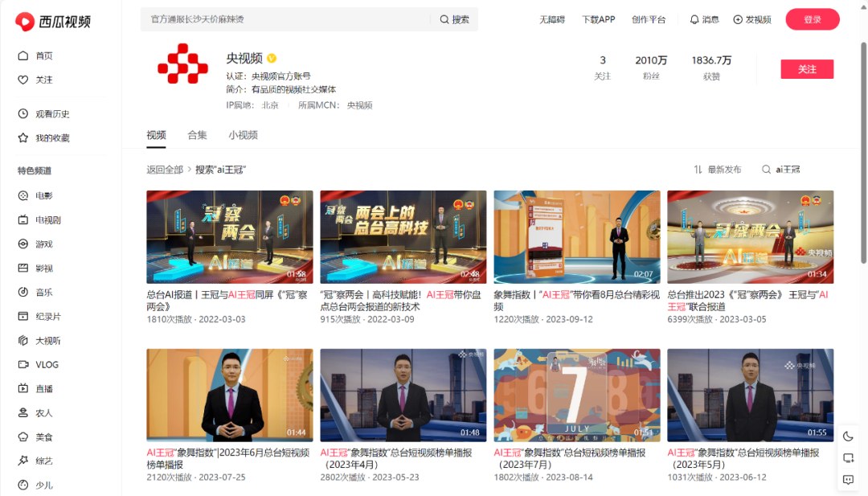Click the 消息 notification bell icon
The width and height of the screenshot is (868, 496).
click(x=694, y=19)
